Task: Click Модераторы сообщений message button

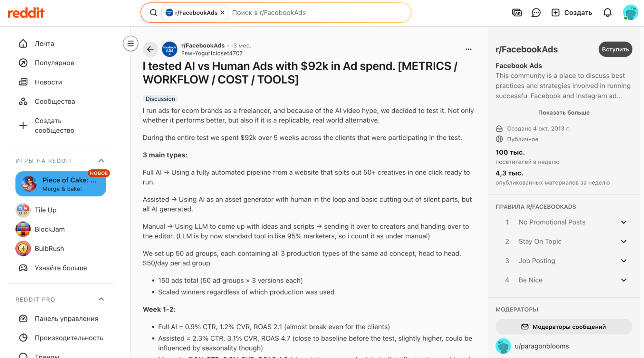Action: (564, 327)
